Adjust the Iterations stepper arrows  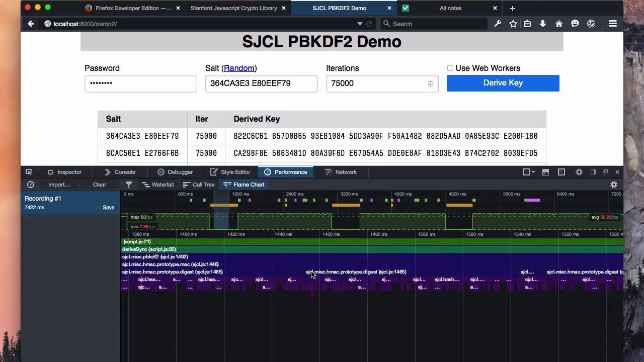[x=430, y=83]
